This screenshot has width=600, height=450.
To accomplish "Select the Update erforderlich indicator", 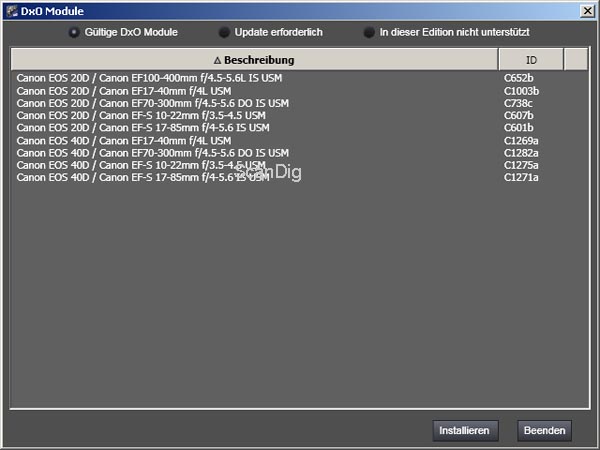I will coord(224,33).
